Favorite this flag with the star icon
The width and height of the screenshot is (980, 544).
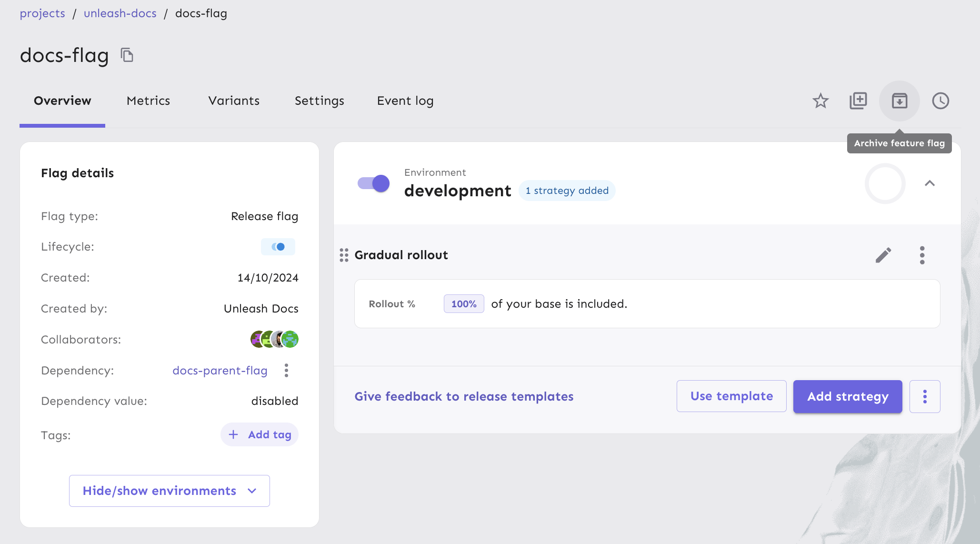pyautogui.click(x=820, y=101)
